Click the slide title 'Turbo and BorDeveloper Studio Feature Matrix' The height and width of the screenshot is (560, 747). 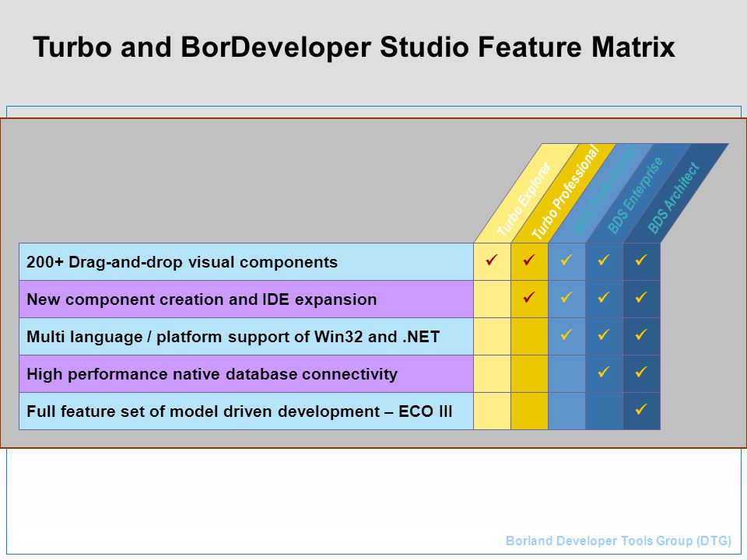(354, 47)
